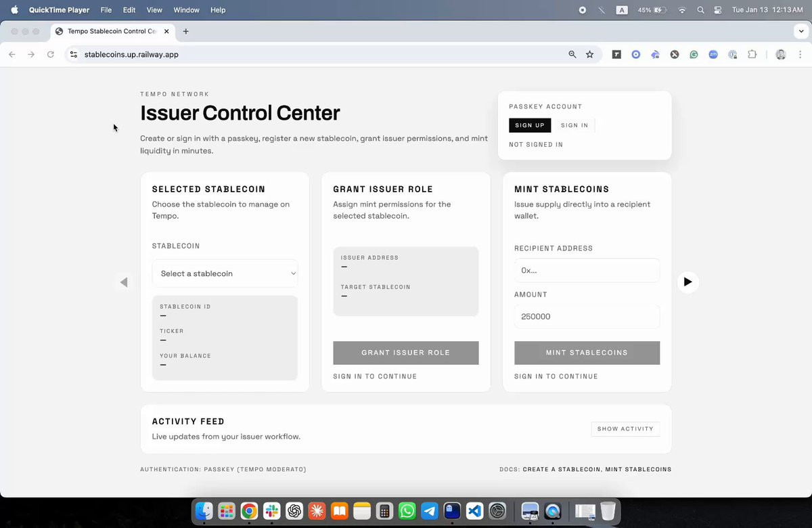Click the MINT STABLECOINS button
The height and width of the screenshot is (528, 812).
(587, 353)
